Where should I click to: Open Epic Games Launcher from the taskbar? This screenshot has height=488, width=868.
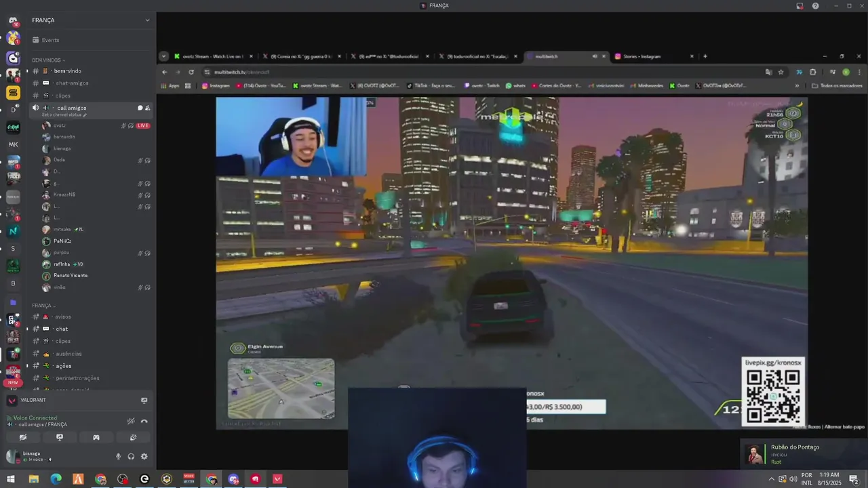[144, 479]
